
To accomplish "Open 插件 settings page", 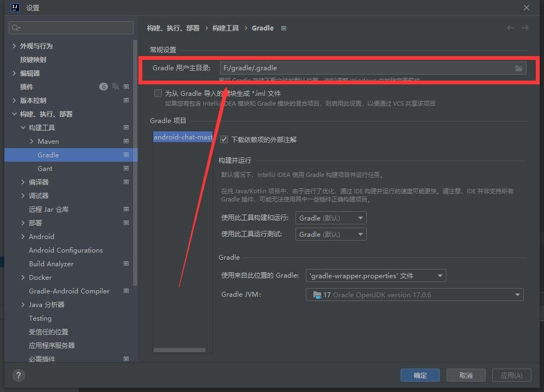I will click(x=27, y=87).
